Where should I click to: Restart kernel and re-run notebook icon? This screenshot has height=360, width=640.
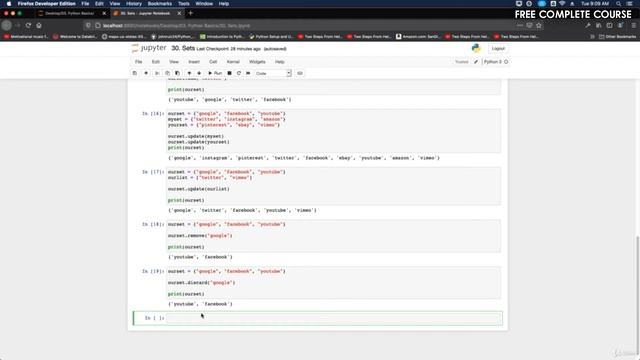248,73
